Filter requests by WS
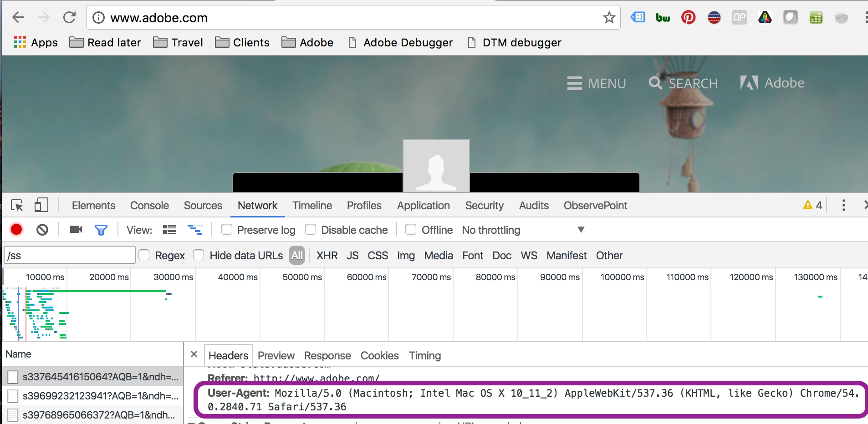This screenshot has height=424, width=868. [x=529, y=256]
